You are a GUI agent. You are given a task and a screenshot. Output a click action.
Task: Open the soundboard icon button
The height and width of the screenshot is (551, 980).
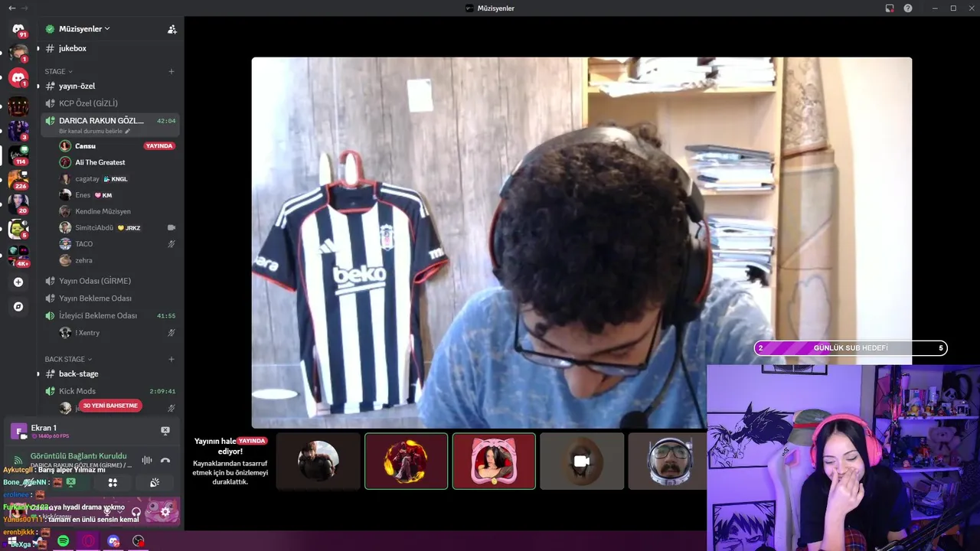pyautogui.click(x=154, y=482)
